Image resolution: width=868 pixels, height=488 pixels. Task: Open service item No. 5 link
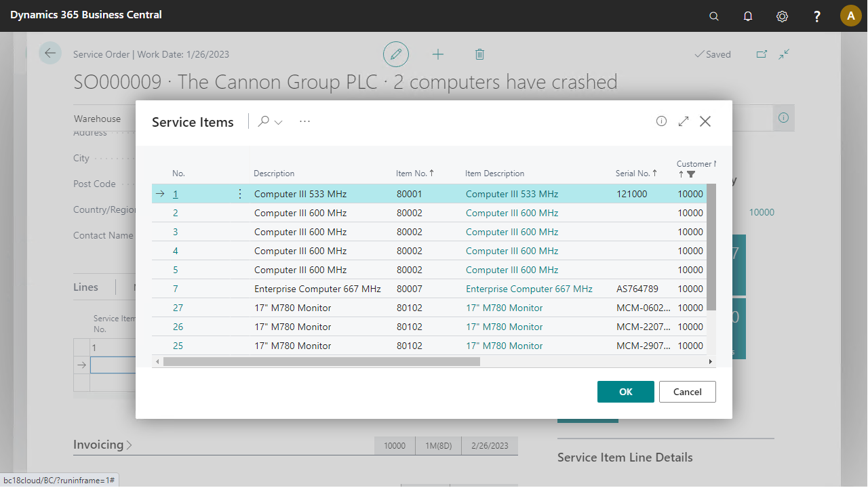[176, 270]
